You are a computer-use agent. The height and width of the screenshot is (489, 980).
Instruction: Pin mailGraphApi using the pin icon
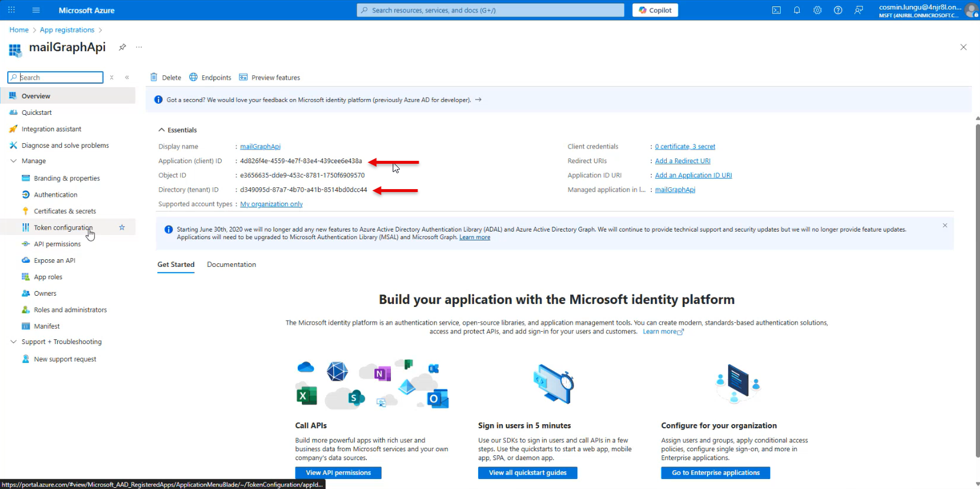(122, 47)
